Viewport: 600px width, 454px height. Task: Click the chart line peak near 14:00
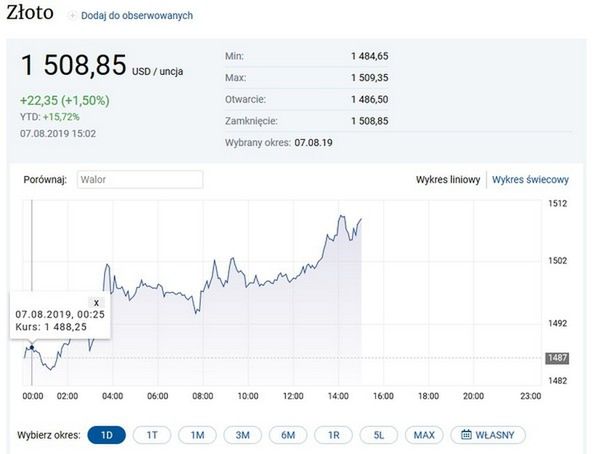point(342,215)
